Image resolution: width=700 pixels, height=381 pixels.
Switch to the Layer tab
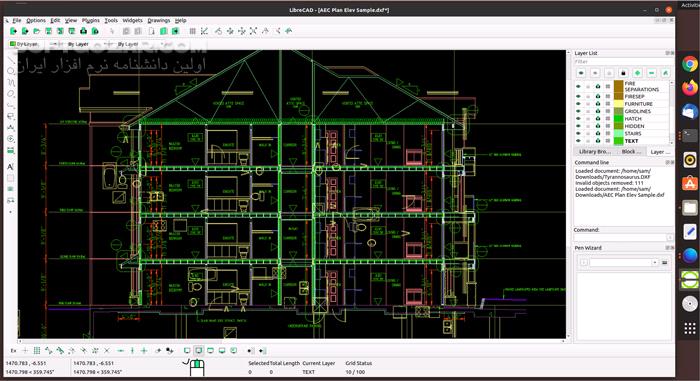[660, 152]
